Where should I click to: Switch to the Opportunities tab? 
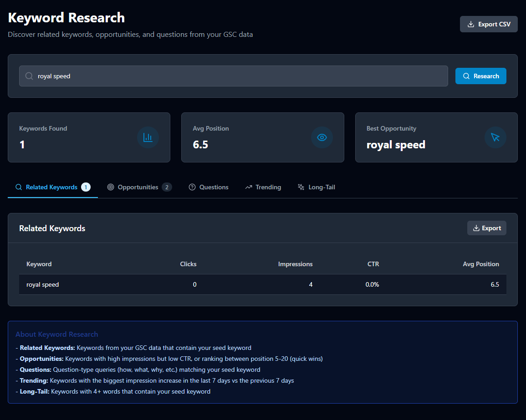point(139,187)
